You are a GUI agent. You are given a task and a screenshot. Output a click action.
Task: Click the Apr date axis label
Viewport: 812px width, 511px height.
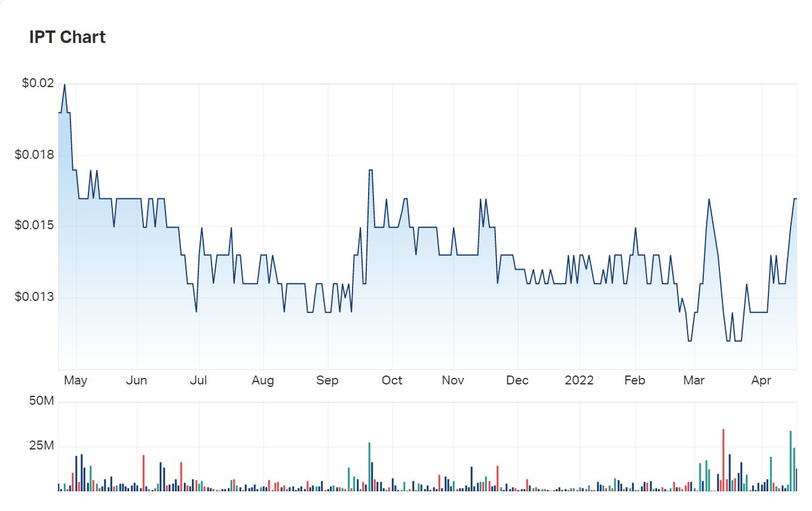(x=762, y=380)
